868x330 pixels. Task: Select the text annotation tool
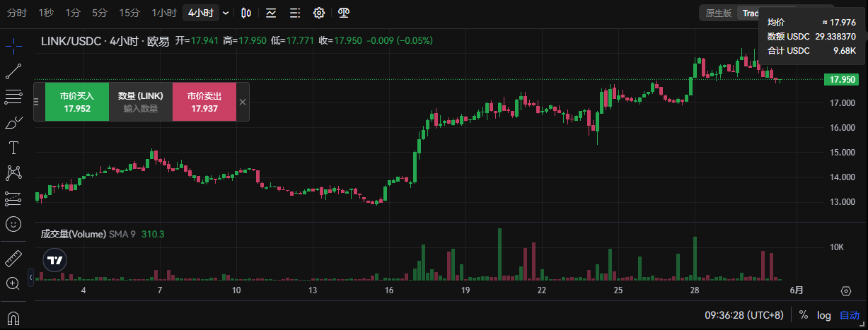[13, 148]
